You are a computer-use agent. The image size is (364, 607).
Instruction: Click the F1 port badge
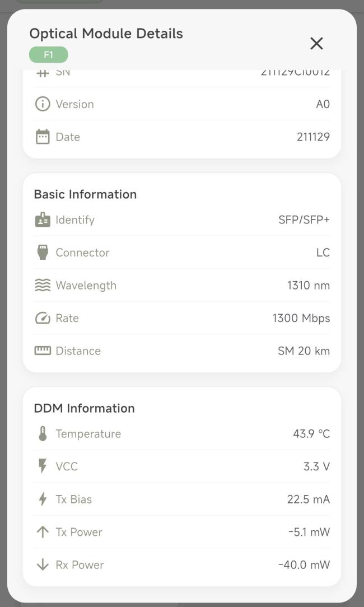[48, 54]
